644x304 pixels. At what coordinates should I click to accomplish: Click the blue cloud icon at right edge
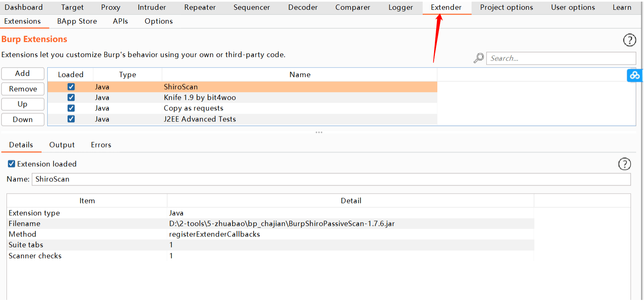(635, 75)
